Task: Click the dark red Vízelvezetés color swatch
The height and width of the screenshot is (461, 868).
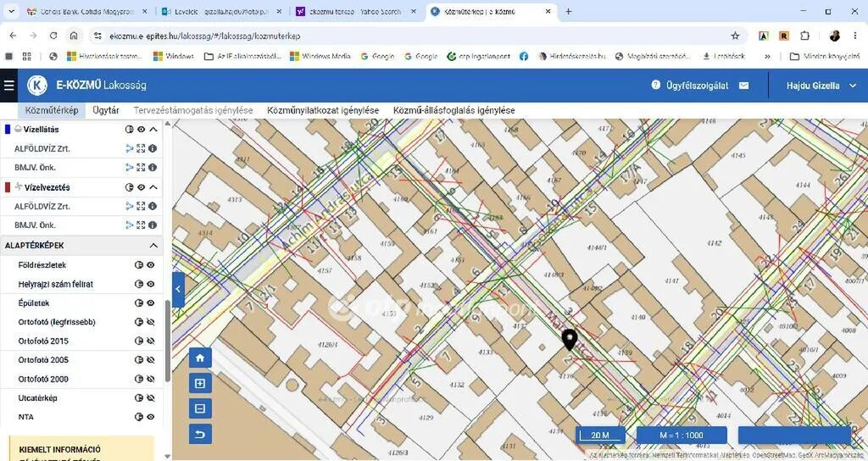Action: coord(8,187)
